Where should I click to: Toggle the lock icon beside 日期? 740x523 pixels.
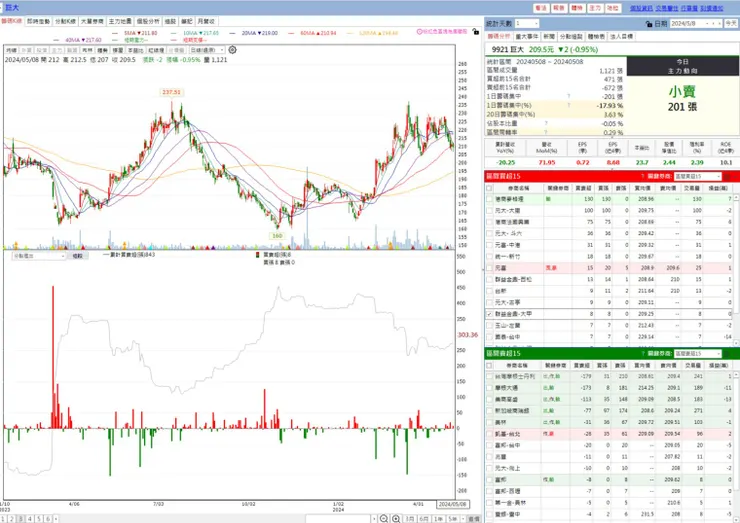click(x=649, y=24)
